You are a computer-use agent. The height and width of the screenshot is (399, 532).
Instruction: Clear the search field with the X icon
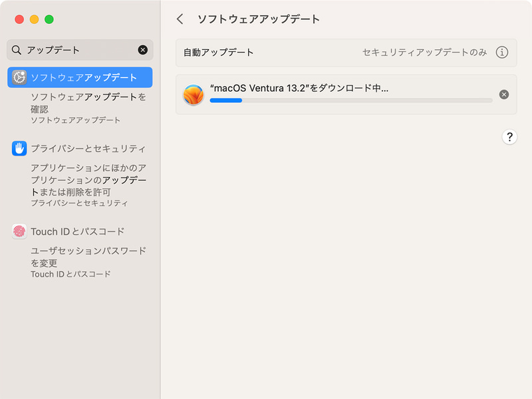(143, 50)
